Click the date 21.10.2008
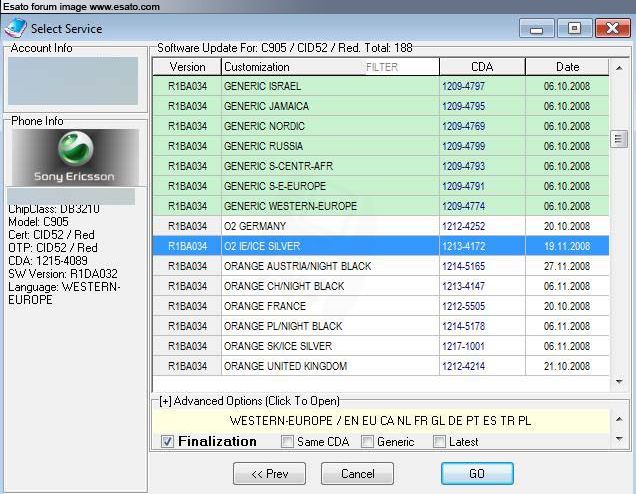 567,366
